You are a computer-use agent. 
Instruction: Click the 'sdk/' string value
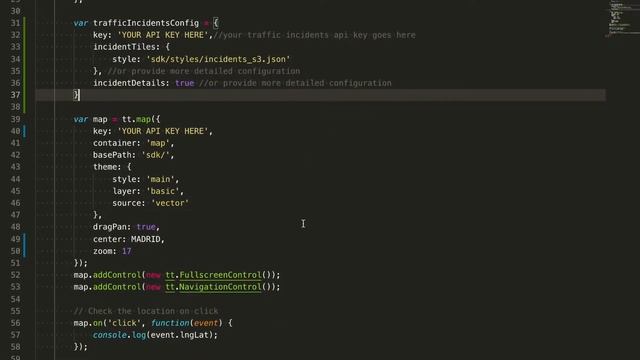(x=155, y=155)
